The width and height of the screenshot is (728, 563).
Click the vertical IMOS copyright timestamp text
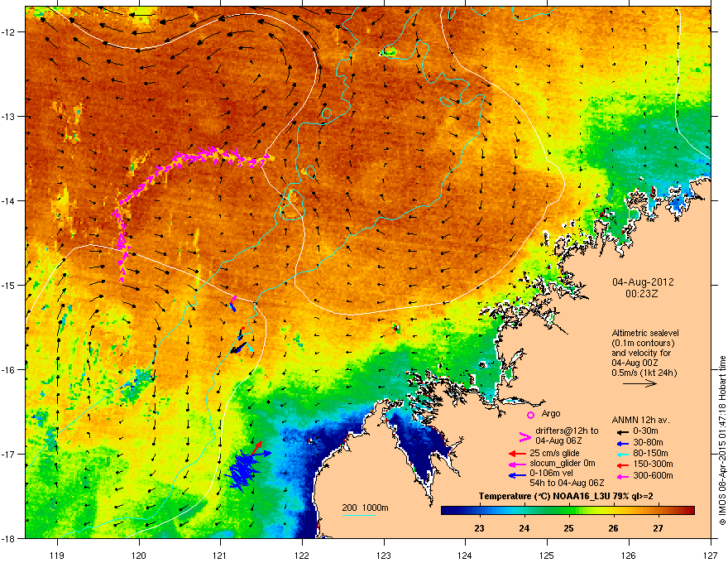(x=722, y=440)
